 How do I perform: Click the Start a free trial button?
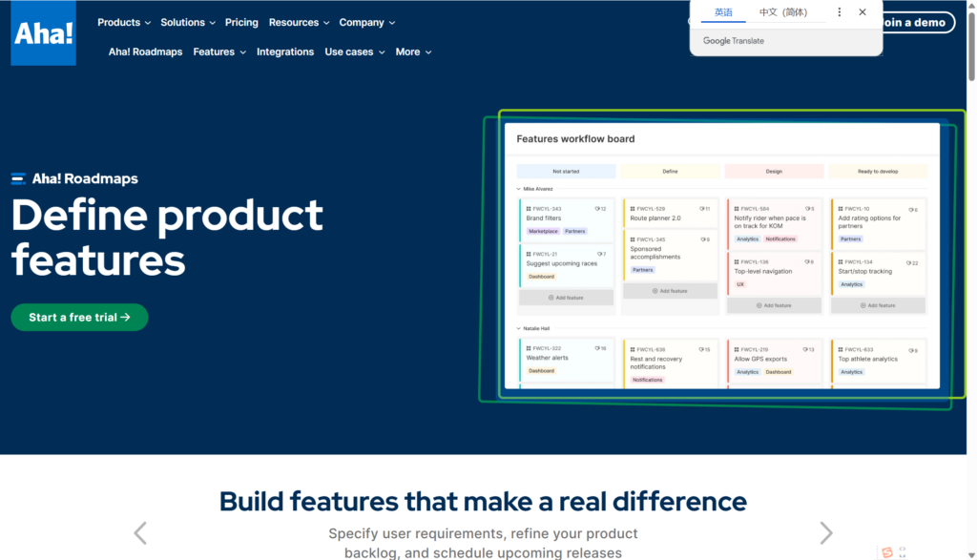(79, 317)
